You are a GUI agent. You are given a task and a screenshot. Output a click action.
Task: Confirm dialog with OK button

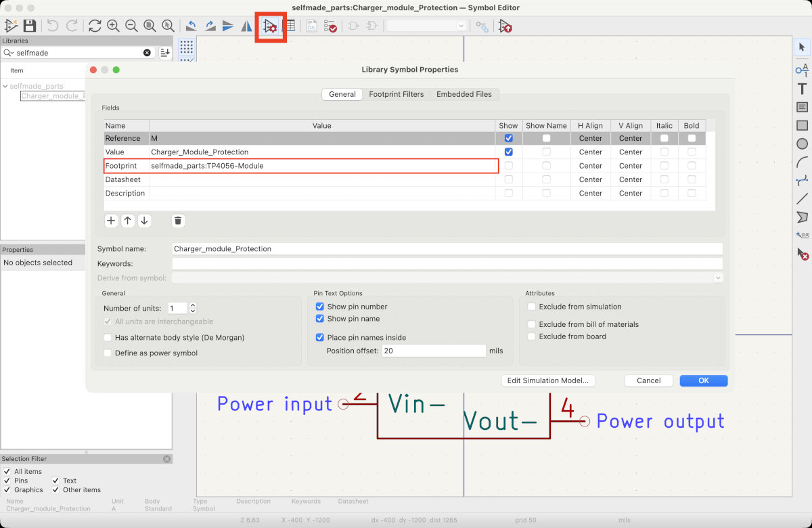click(704, 380)
